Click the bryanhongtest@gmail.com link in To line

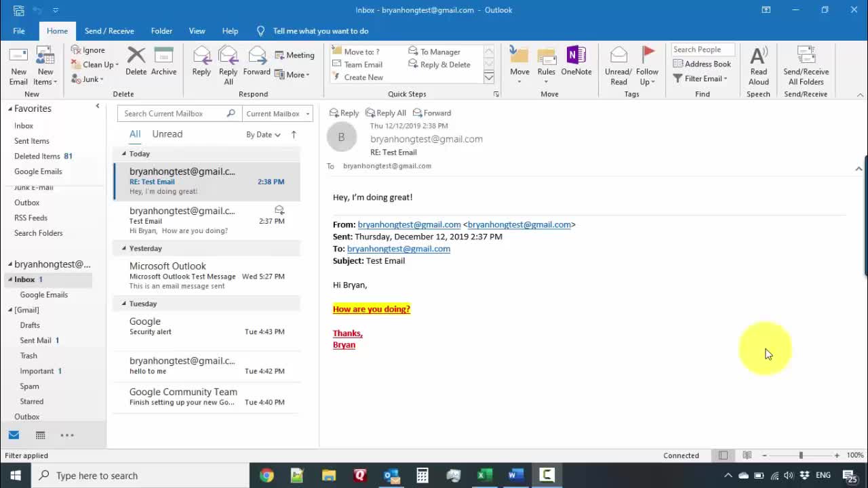click(x=398, y=249)
